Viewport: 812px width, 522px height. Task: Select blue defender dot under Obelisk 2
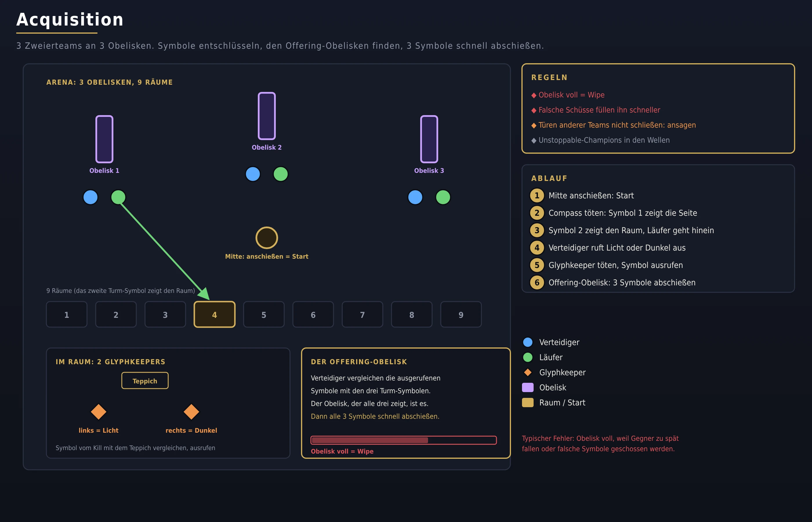tap(253, 174)
